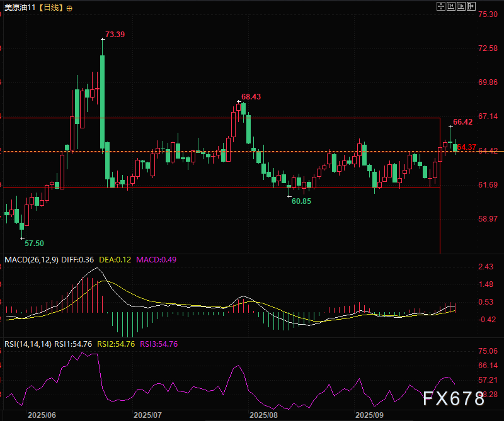504x421 pixels.
Task: Click the crosshair cursor icon in top toolbar
Action: (441, 6)
